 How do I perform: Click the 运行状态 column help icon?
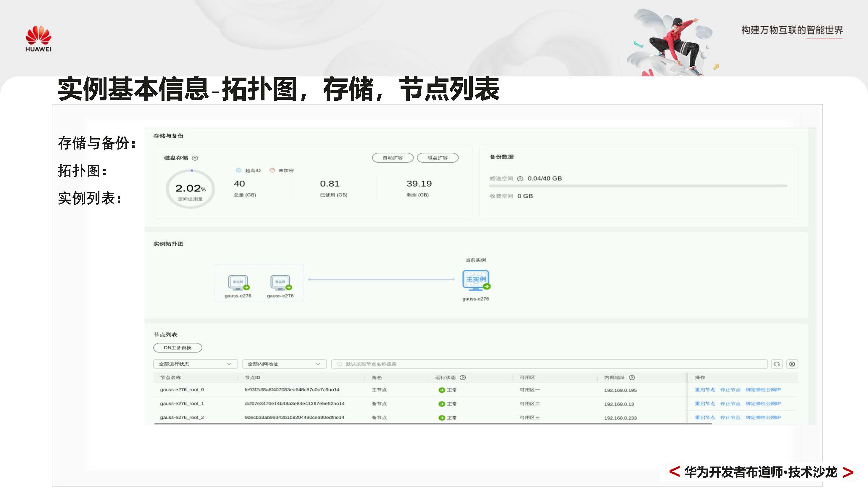tap(464, 377)
